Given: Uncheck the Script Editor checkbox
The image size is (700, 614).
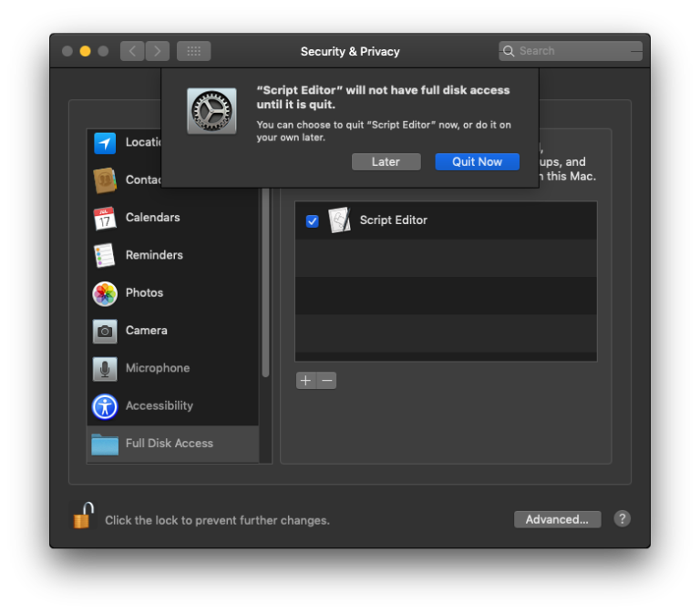Looking at the screenshot, I should (x=312, y=220).
